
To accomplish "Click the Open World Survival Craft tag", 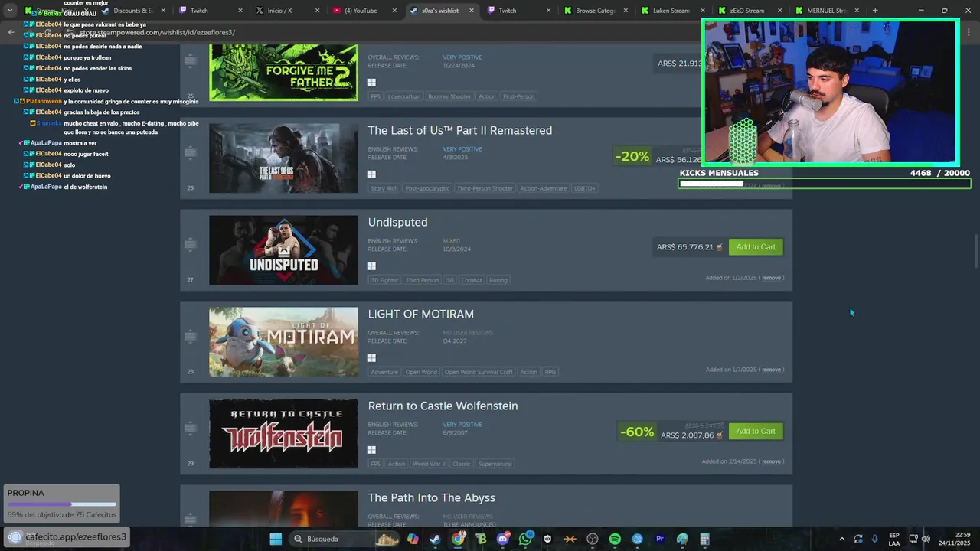I will (479, 372).
